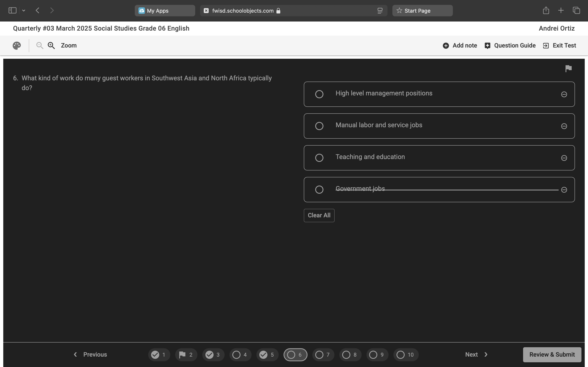The height and width of the screenshot is (367, 588).
Task: Click the zoom in magnifier icon
Action: coord(51,46)
